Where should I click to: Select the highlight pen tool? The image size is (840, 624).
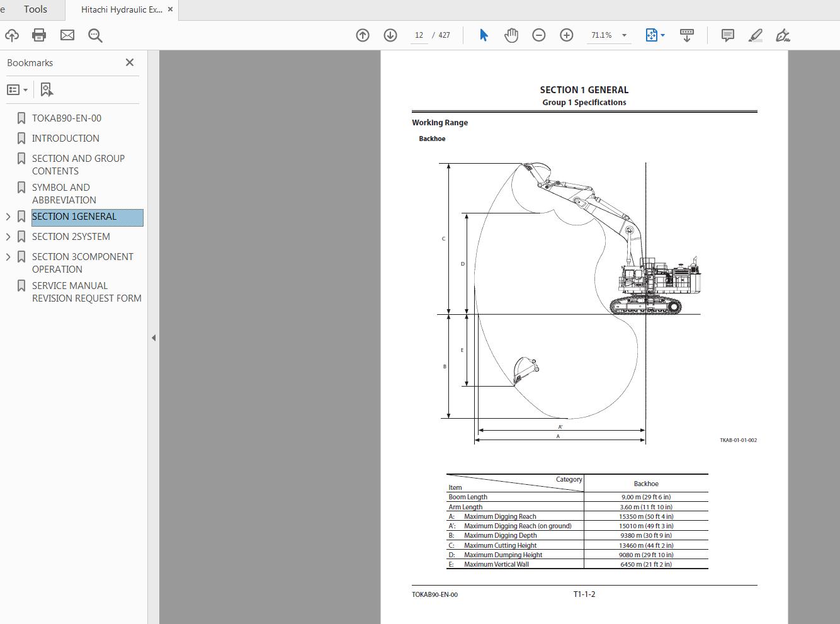coord(756,35)
